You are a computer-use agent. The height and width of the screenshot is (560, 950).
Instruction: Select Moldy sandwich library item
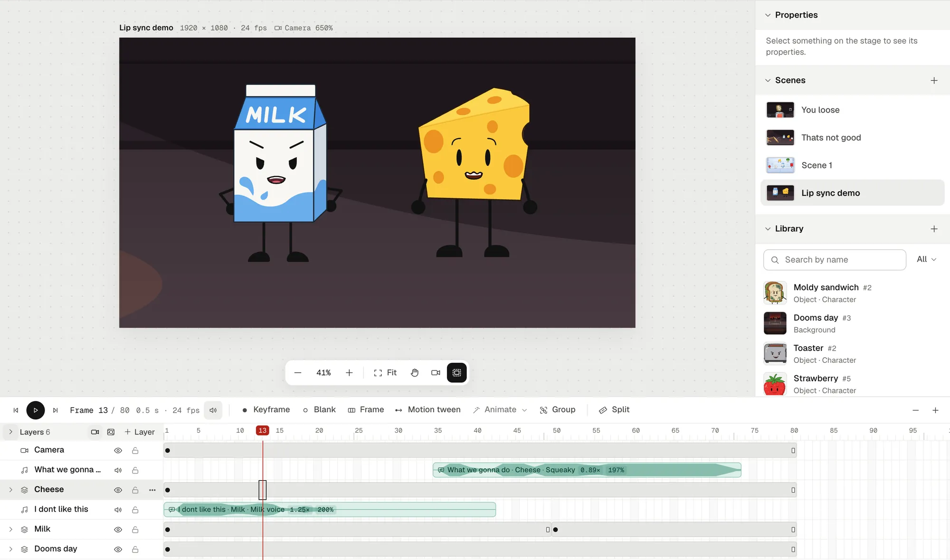[x=853, y=293]
